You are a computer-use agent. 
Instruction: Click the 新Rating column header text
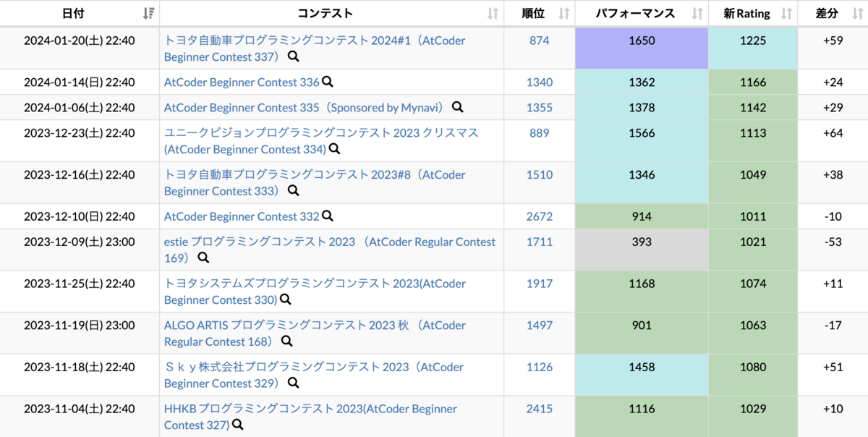coord(747,13)
